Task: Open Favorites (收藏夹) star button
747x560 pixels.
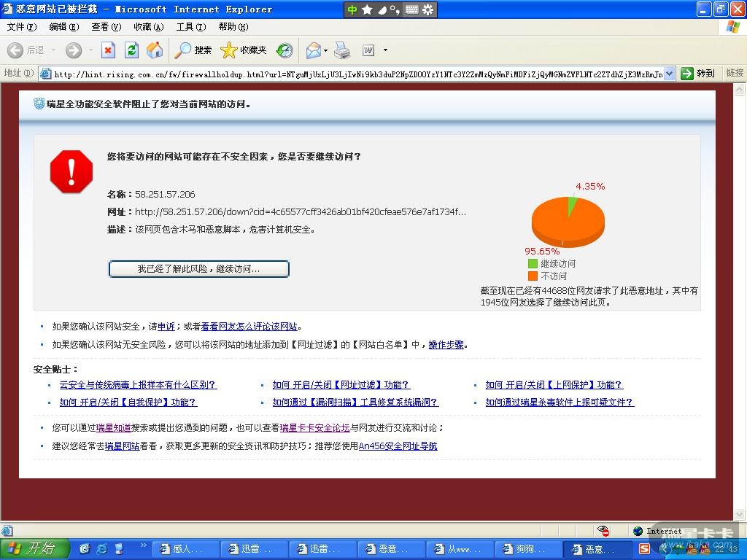Action: tap(244, 50)
